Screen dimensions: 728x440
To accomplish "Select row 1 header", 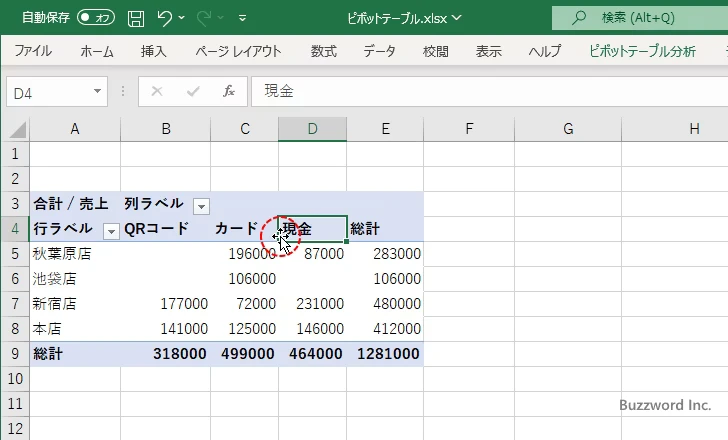I will tap(15, 154).
